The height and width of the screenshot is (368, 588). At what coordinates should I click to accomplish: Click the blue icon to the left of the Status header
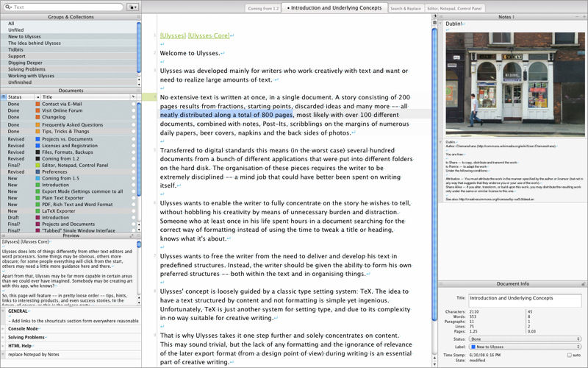4,97
